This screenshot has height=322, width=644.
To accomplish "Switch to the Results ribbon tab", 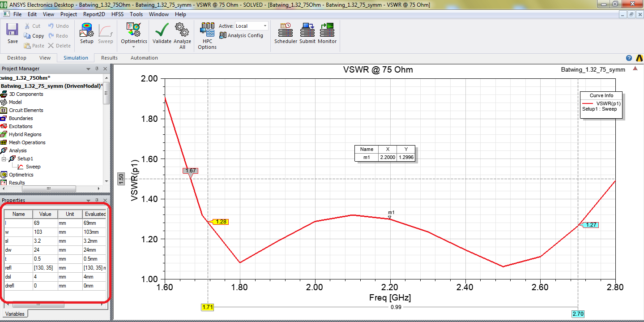I will pyautogui.click(x=109, y=58).
